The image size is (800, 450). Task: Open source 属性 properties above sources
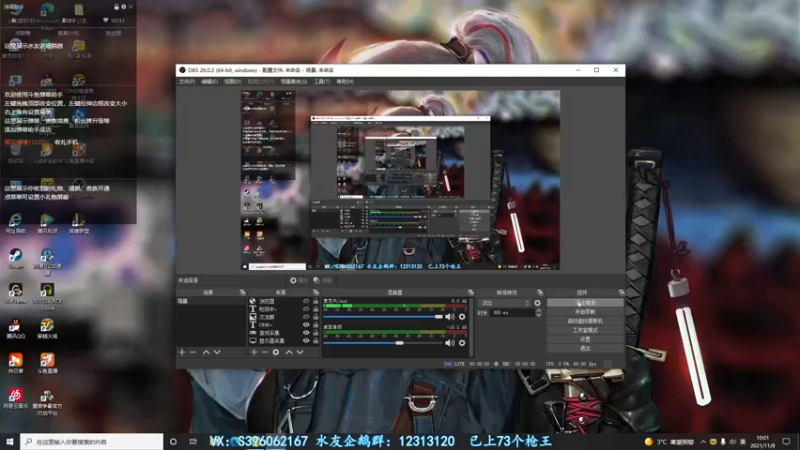point(299,280)
